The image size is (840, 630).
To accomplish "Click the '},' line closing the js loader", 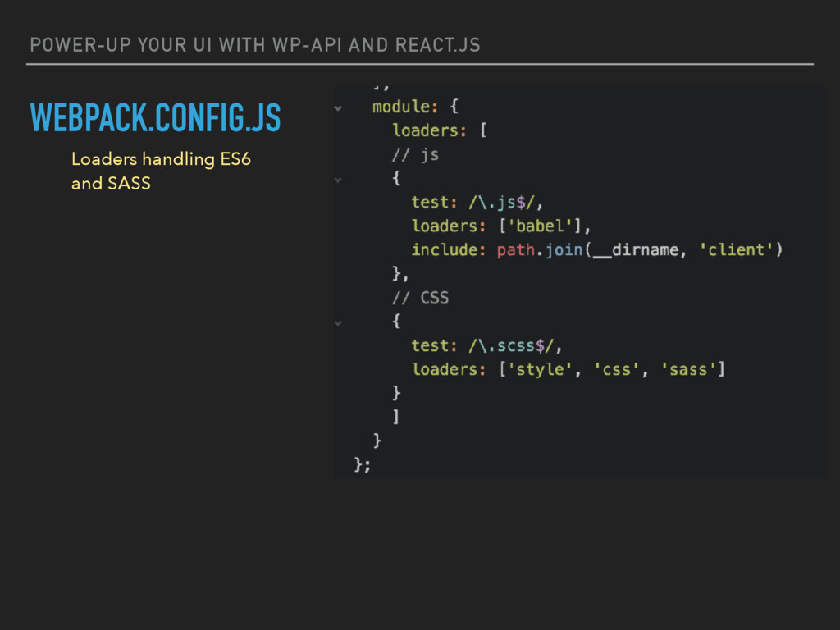I will click(x=400, y=274).
